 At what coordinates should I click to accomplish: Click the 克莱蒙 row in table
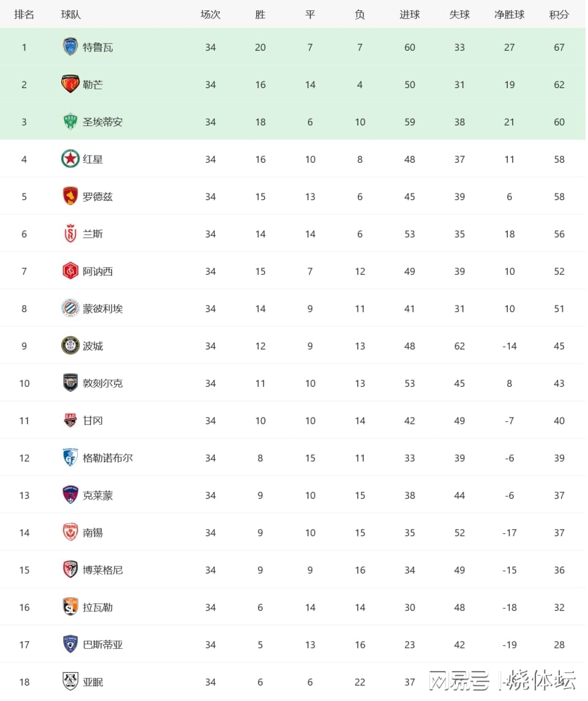293,495
